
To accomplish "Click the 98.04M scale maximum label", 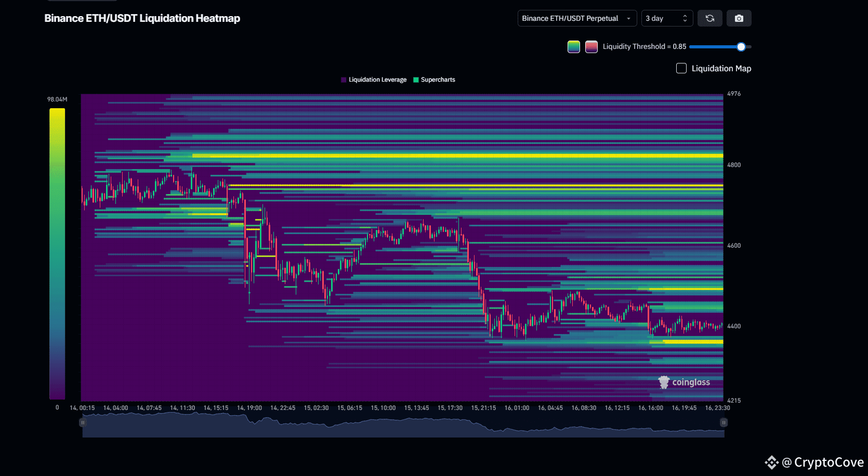I will pos(57,99).
